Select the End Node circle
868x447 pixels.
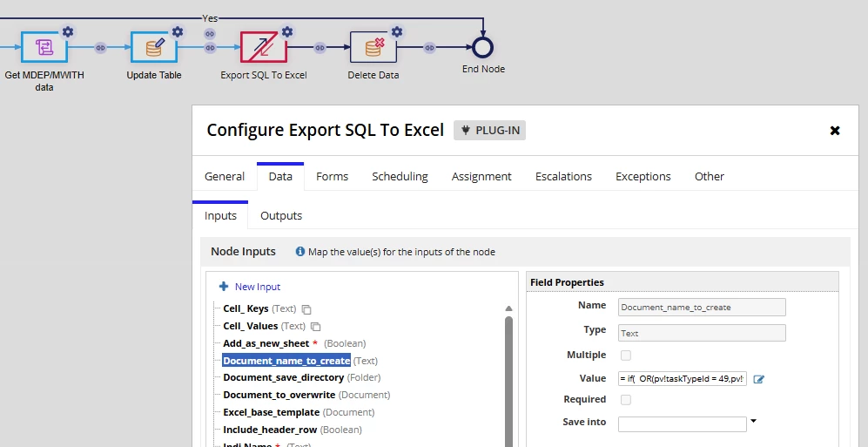coord(482,48)
